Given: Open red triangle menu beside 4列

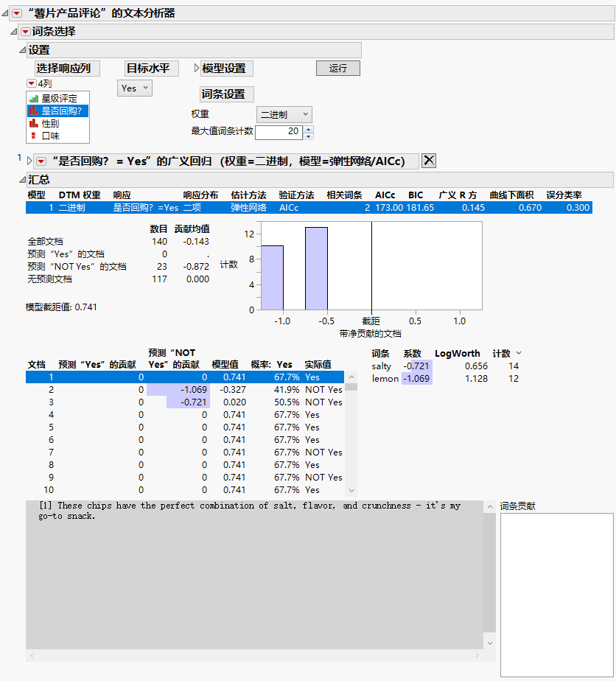Looking at the screenshot, I should pyautogui.click(x=32, y=83).
